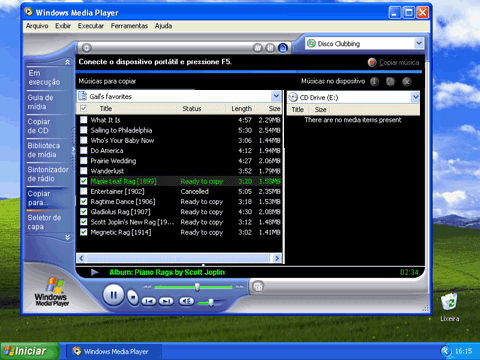This screenshot has height=360, width=480.
Task: Check the Entertainer [1902] checkbox
Action: tap(84, 191)
